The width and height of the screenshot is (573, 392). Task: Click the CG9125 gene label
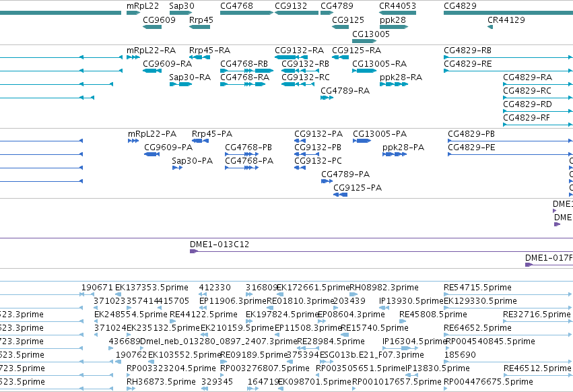348,20
